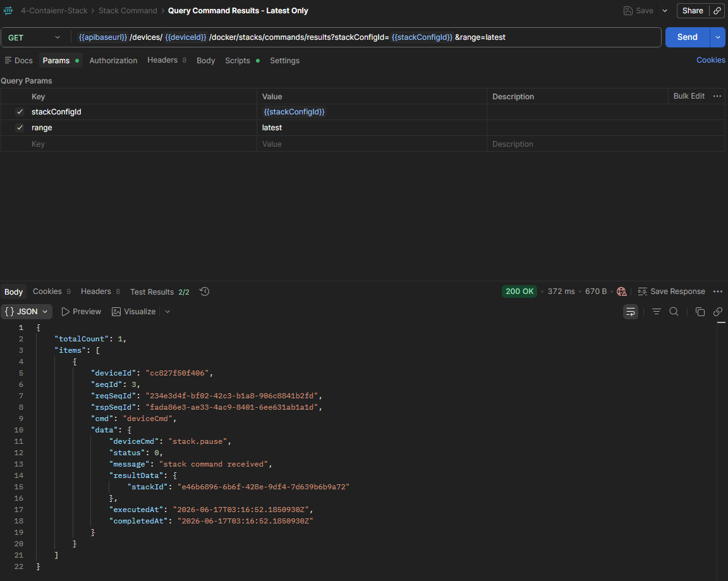Click the Preview play icon
This screenshot has width=728, height=581.
pyautogui.click(x=66, y=312)
